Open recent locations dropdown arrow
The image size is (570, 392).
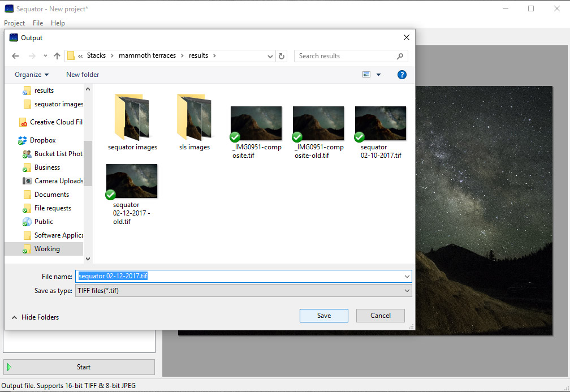[45, 56]
